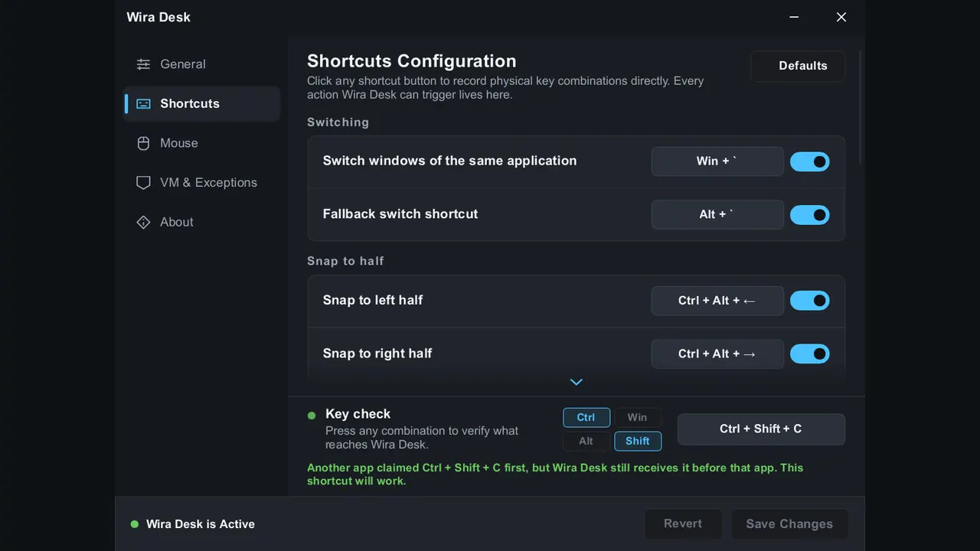Click the "Switch windows of the same application" label

click(x=449, y=161)
